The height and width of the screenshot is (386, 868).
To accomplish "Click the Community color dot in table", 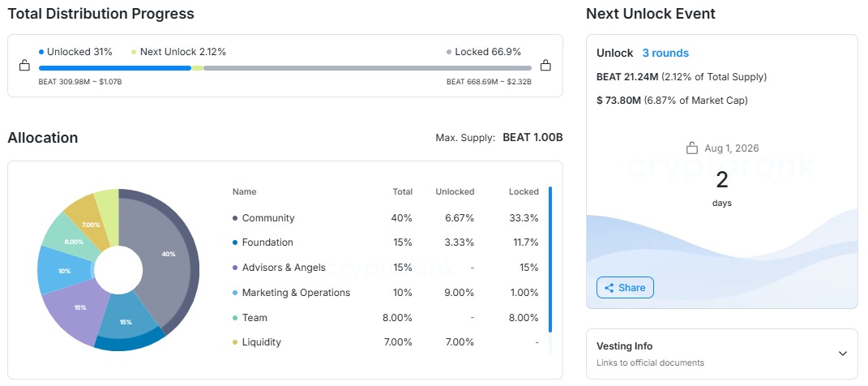I will pos(235,219).
